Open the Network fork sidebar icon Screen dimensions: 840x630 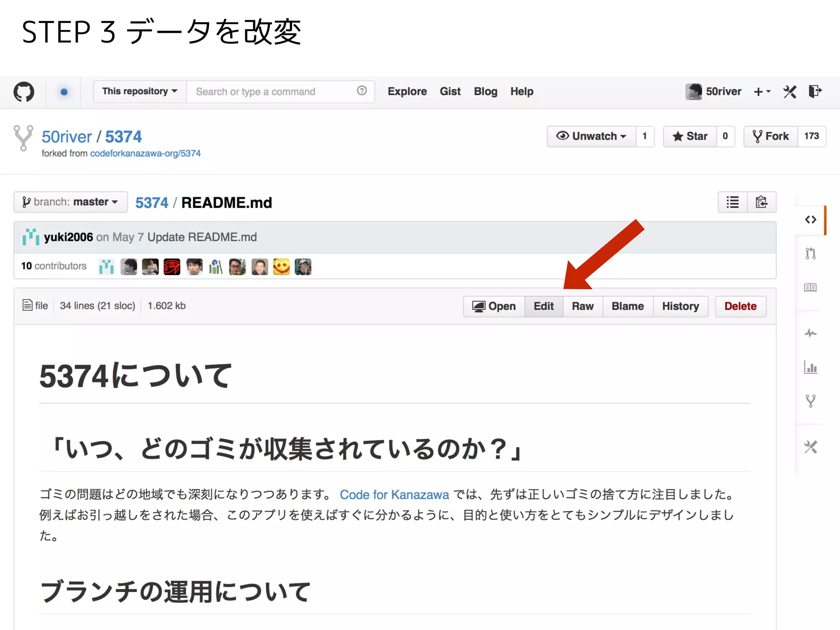(810, 401)
